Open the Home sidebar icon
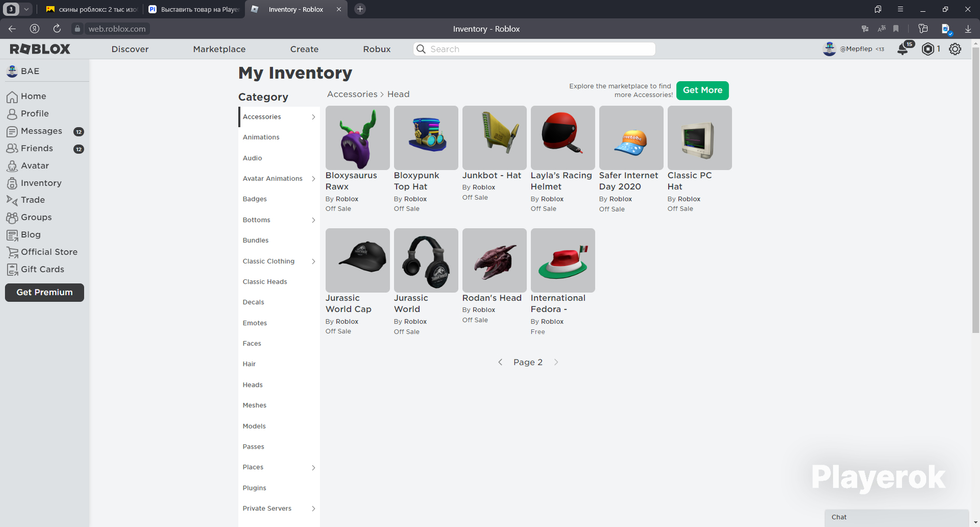The image size is (980, 527). [x=12, y=96]
